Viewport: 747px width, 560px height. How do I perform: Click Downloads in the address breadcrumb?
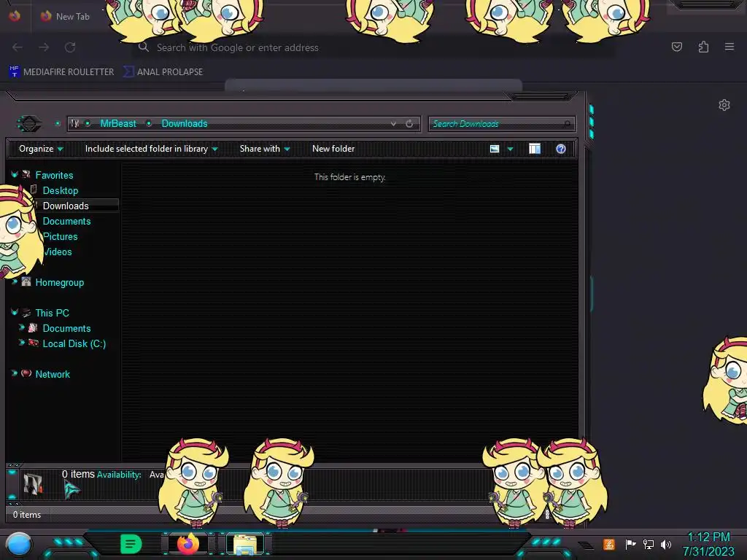point(185,124)
